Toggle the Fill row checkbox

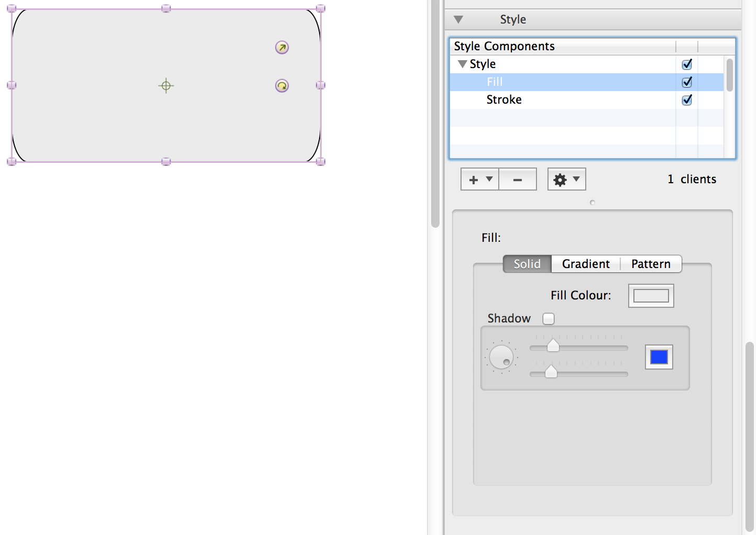coord(687,82)
